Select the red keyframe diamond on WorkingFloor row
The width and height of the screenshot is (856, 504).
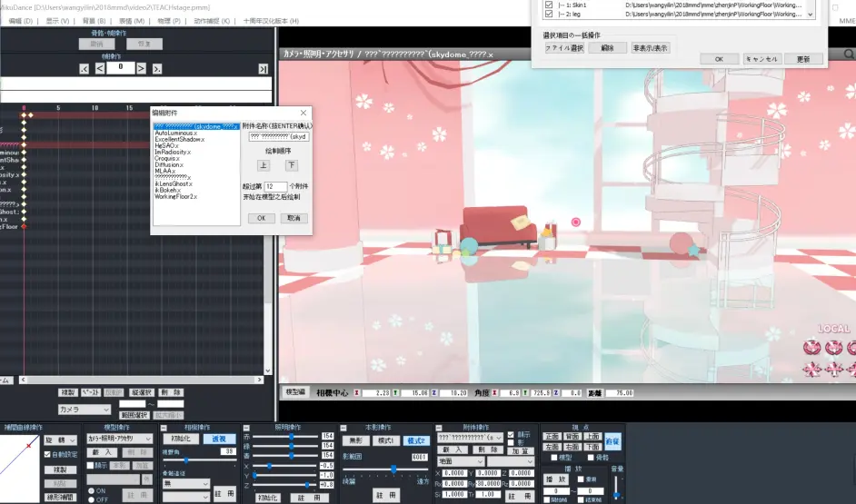pyautogui.click(x=24, y=226)
